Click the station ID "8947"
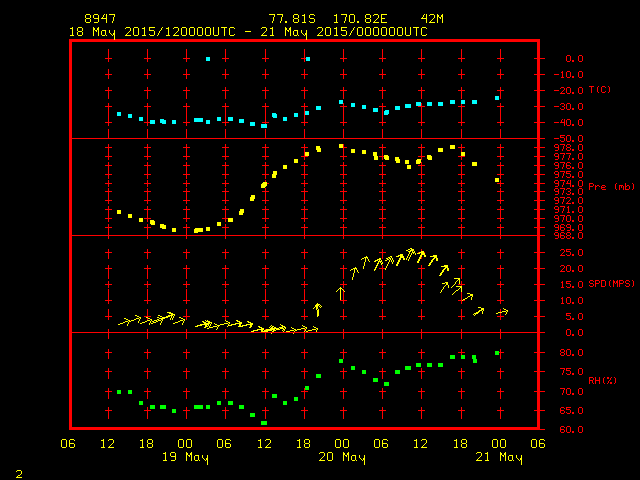The image size is (640, 480). point(100,19)
